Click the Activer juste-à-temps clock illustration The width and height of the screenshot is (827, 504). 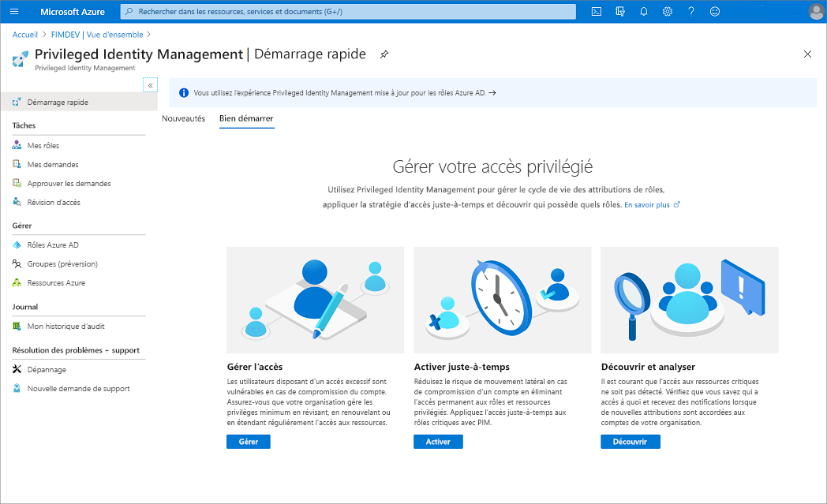point(503,300)
